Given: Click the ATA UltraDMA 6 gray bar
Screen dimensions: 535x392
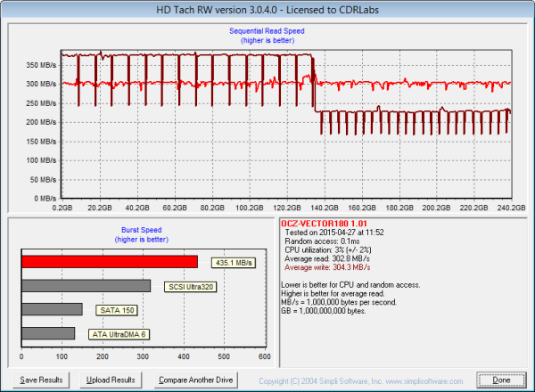Looking at the screenshot, I should (48, 333).
